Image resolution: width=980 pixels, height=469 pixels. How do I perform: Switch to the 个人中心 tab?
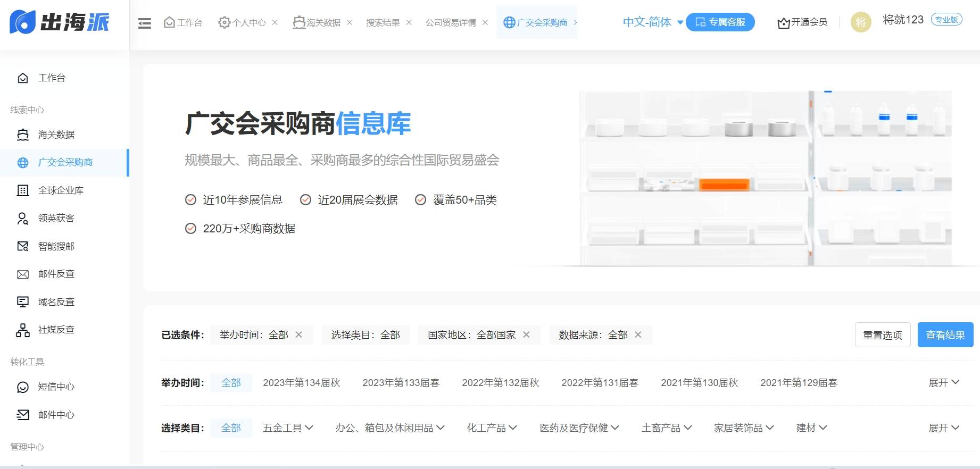coord(242,22)
